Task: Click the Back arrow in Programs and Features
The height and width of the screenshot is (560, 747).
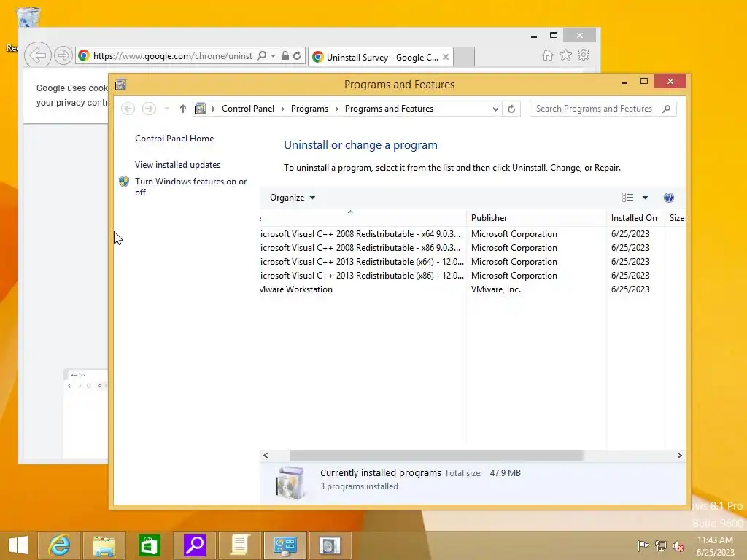Action: 128,109
